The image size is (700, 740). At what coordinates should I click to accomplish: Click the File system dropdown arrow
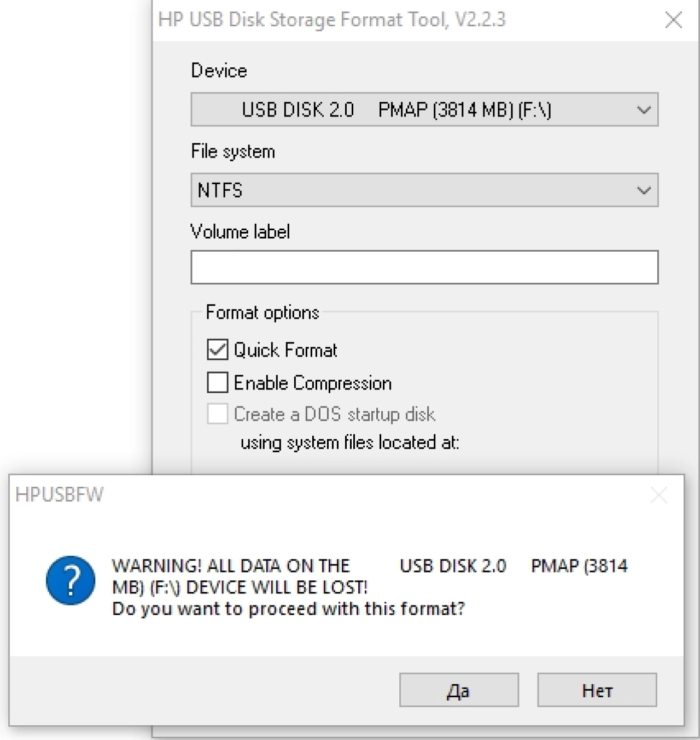(644, 190)
